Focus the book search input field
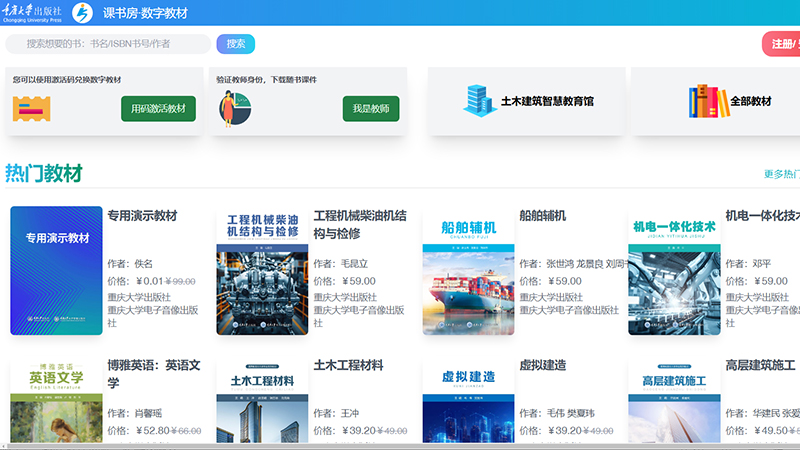Image resolution: width=800 pixels, height=450 pixels. pos(108,44)
